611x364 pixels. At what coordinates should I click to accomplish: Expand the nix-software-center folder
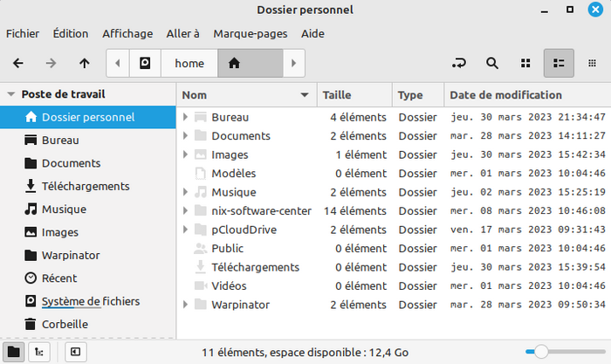(186, 211)
